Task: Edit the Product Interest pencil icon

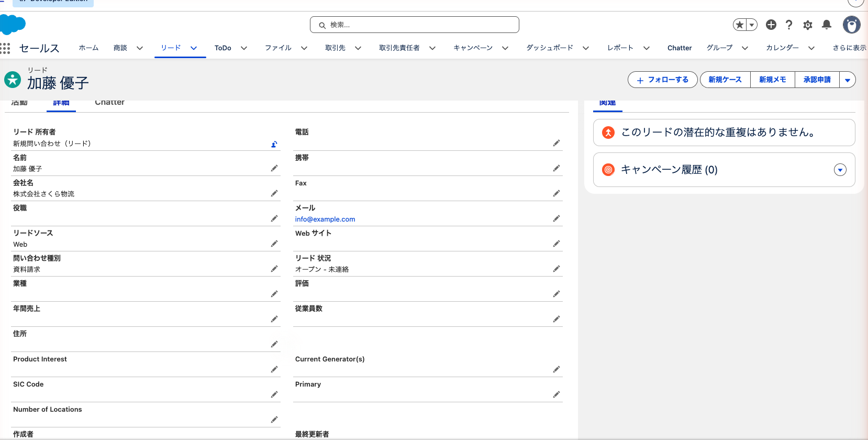Action: pos(274,369)
